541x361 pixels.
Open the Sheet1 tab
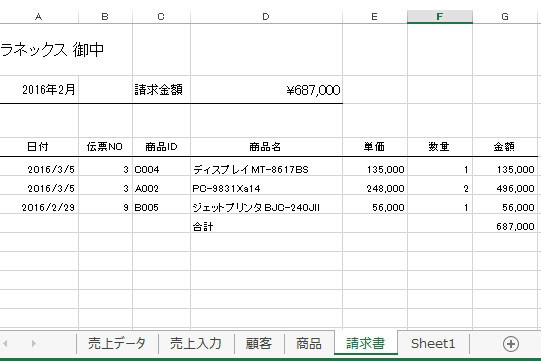pyautogui.click(x=433, y=343)
